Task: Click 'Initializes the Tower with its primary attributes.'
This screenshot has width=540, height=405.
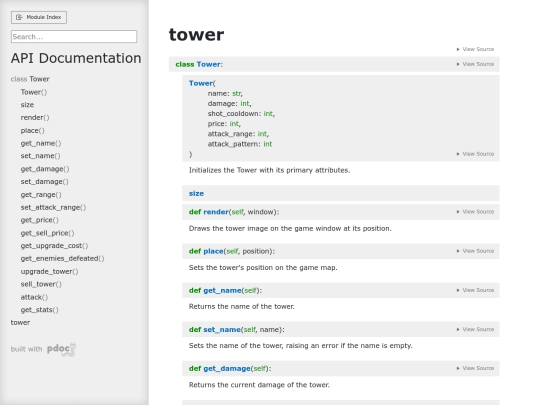Action: pos(269,170)
